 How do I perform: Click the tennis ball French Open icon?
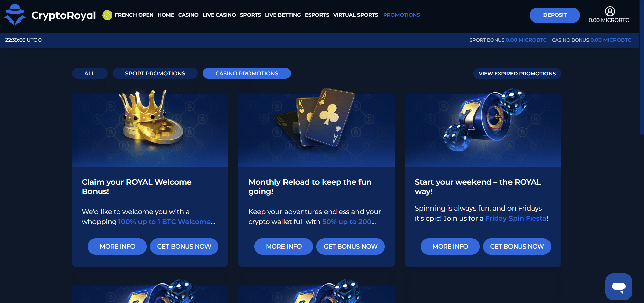[x=107, y=15]
